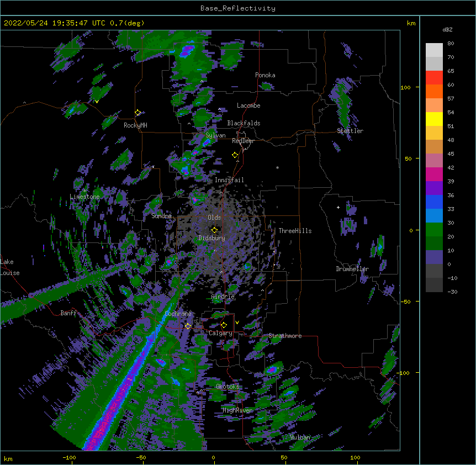Click the red 65 dBZ legend swatch
The width and height of the screenshot is (476, 465).
coord(434,77)
